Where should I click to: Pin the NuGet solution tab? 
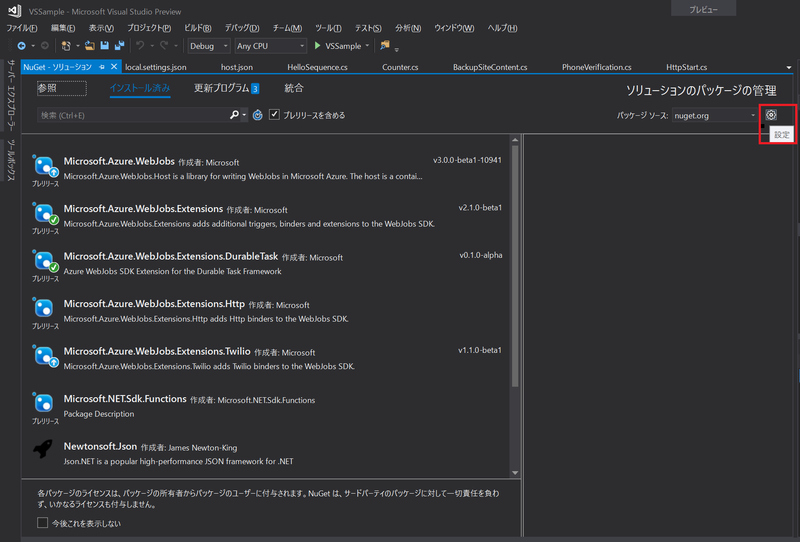click(102, 67)
